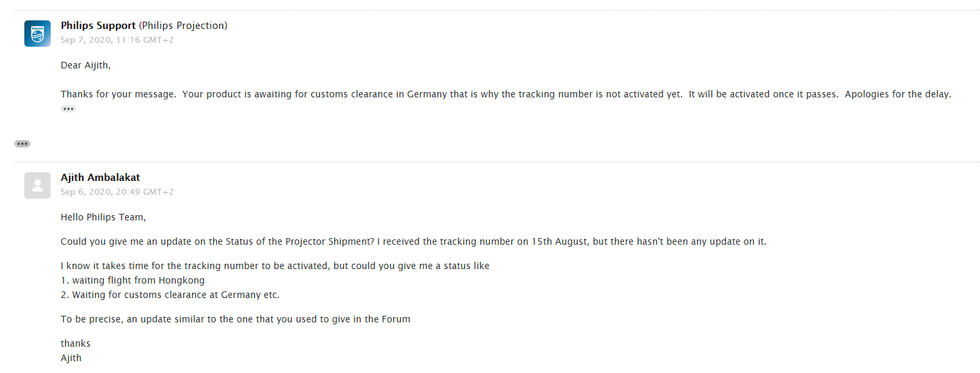This screenshot has width=980, height=373.
Task: Click the Philips Support avatar logo
Action: coord(38,34)
